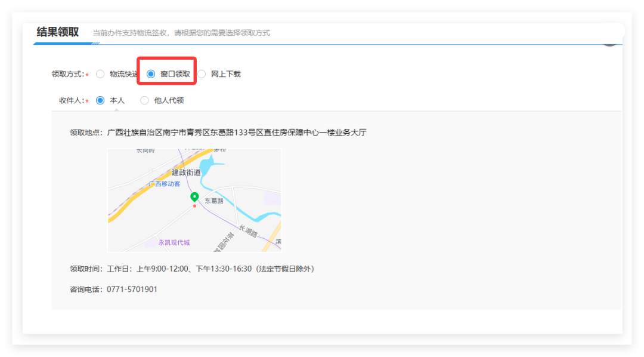Click the 领取方式 field label

pyautogui.click(x=67, y=74)
